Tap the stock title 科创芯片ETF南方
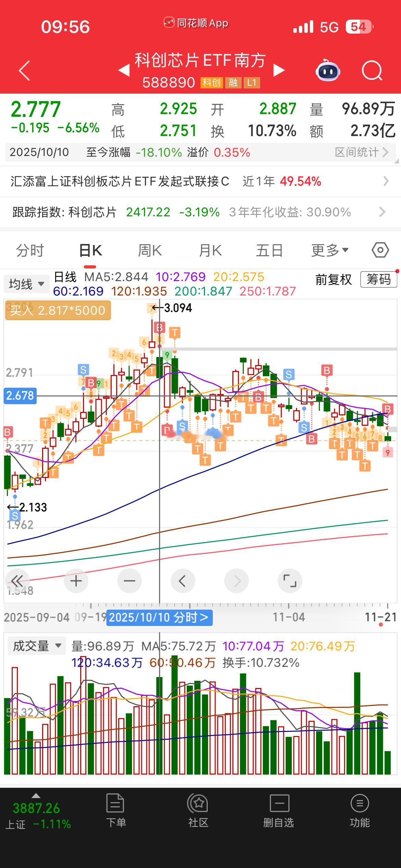401x868 pixels. coord(200,61)
